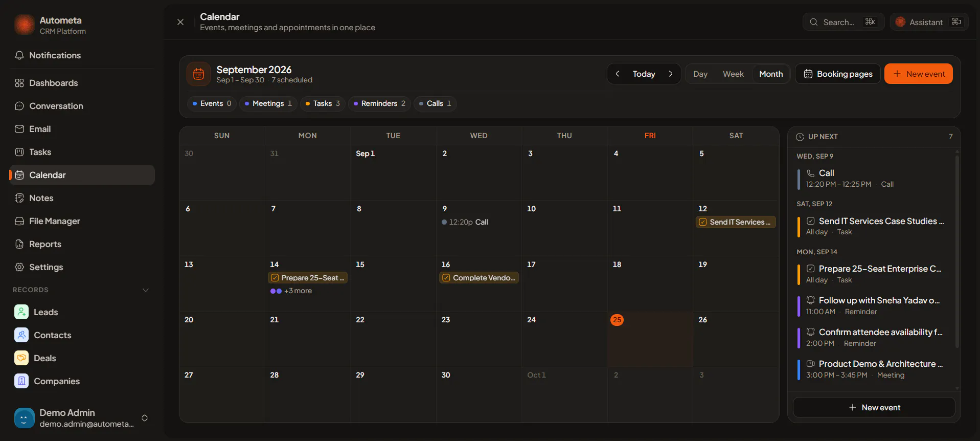Toggle the Meetings filter chip
980x441 pixels.
(268, 103)
